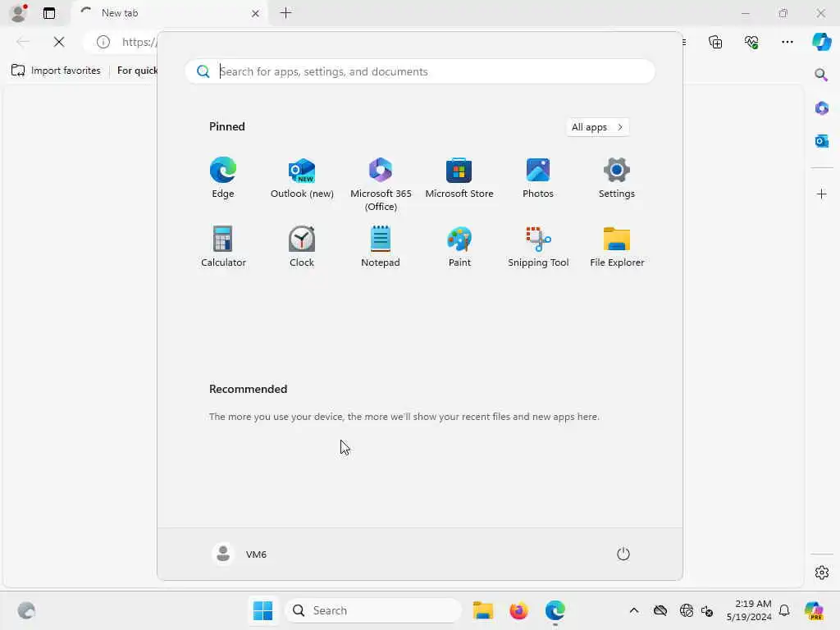Focus the Start menu search box
This screenshot has height=630, width=840.
[420, 71]
